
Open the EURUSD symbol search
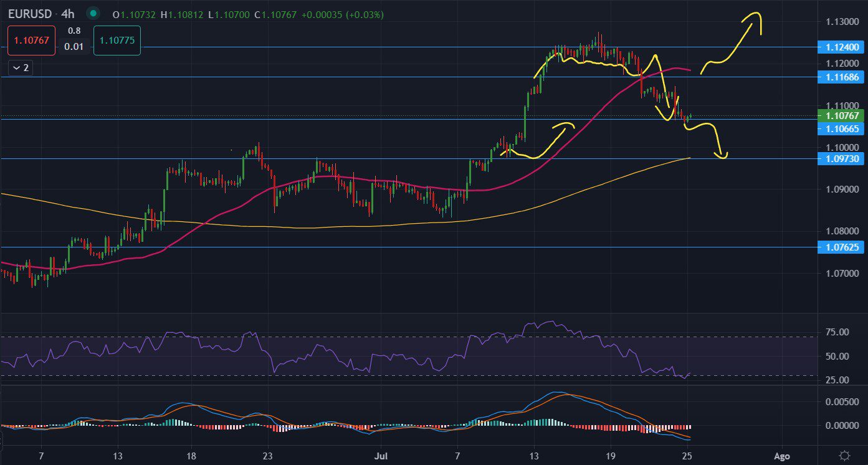tap(29, 13)
